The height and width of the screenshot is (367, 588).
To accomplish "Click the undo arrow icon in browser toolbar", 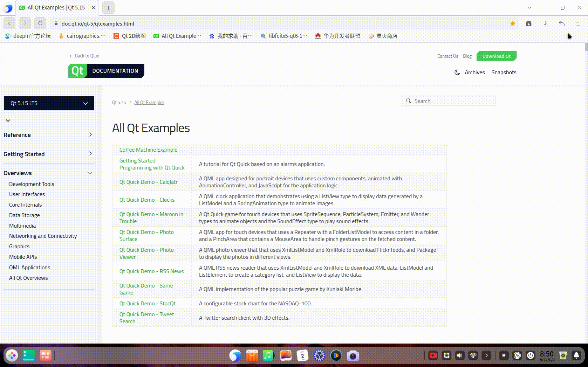I will [562, 23].
